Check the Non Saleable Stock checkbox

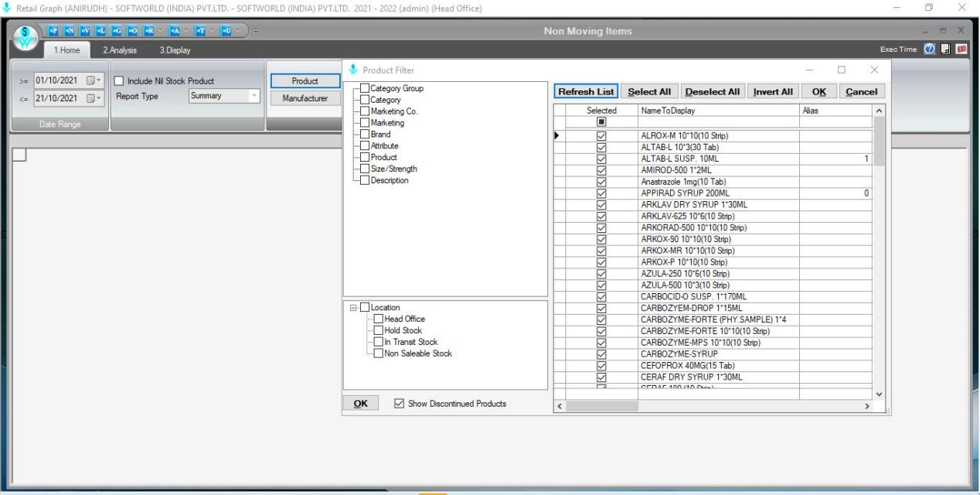[x=379, y=353]
